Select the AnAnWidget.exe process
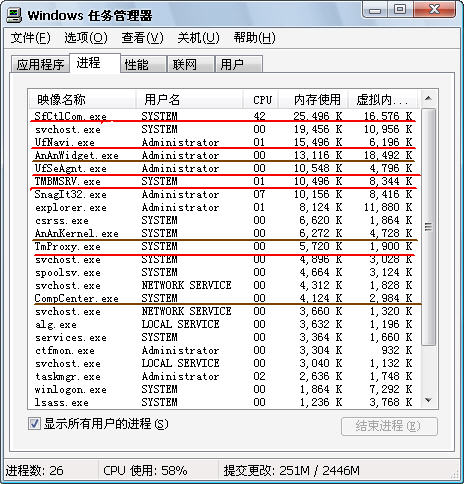 coord(224,155)
